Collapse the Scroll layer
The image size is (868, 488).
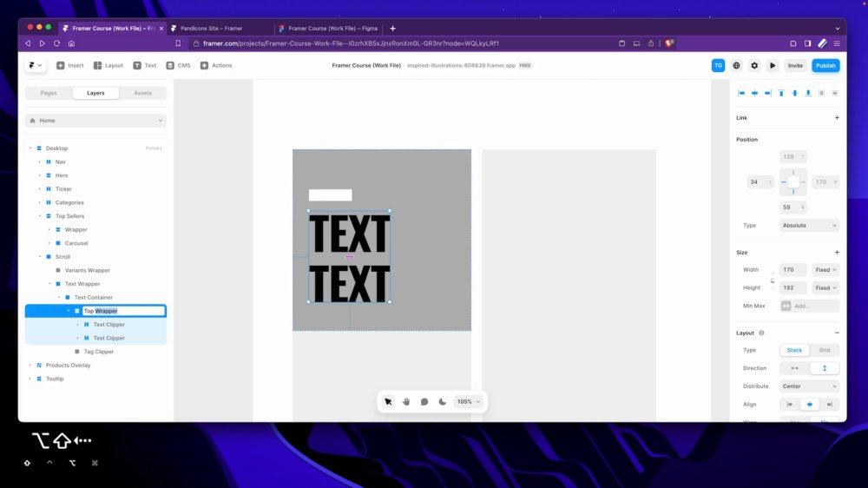40,256
